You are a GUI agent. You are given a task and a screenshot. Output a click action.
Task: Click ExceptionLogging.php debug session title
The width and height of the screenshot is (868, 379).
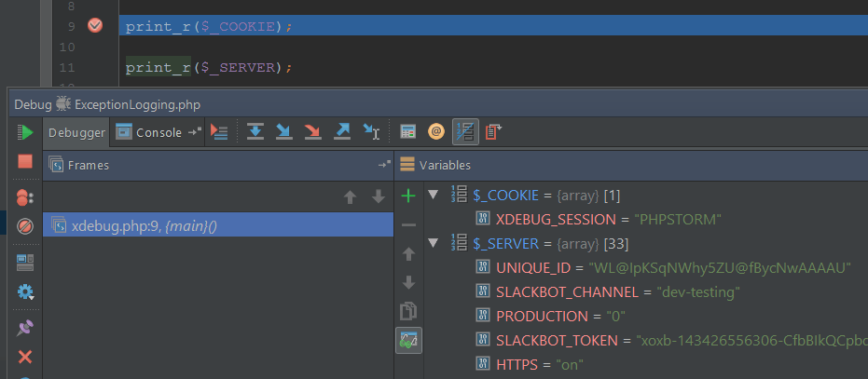click(137, 104)
